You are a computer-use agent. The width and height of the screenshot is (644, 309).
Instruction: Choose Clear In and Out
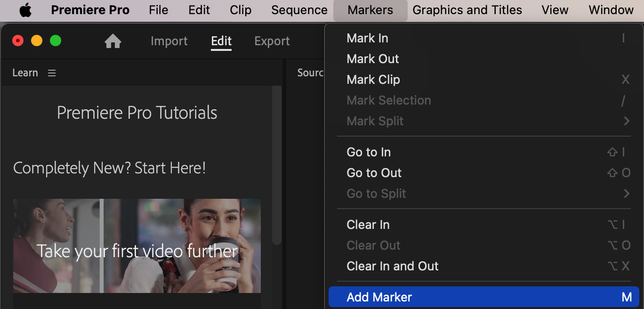pos(484,266)
